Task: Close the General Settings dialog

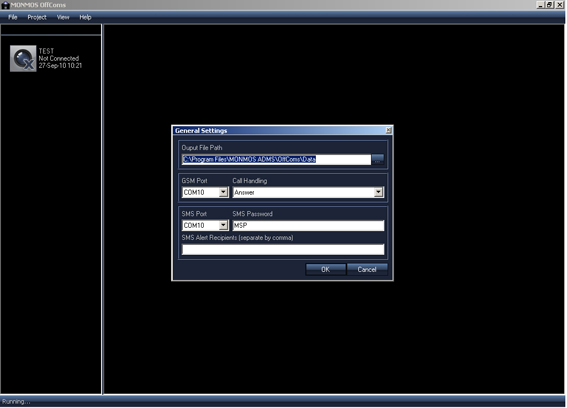Action: tap(388, 130)
